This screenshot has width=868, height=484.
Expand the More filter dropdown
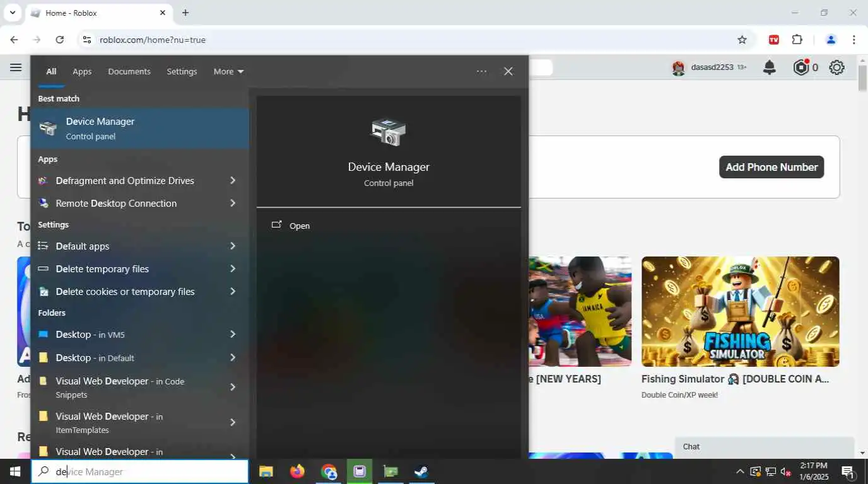228,72
